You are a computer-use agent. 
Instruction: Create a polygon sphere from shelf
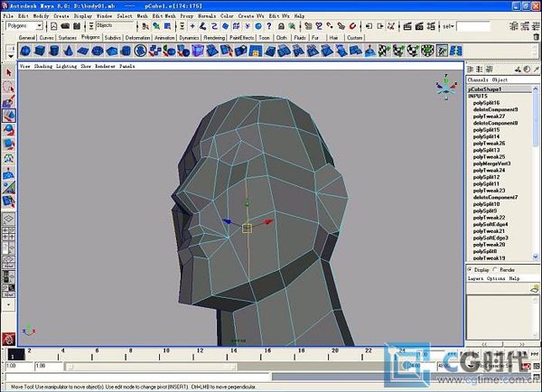[x=25, y=51]
